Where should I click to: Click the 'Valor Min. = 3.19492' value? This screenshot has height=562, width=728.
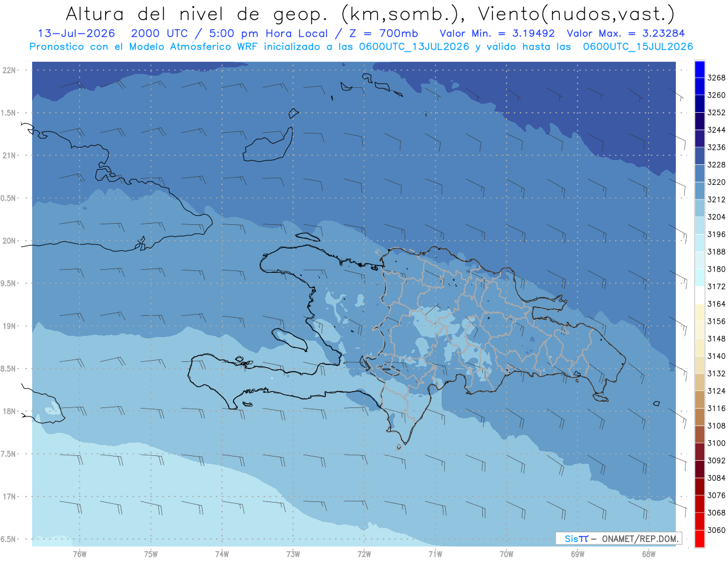tap(498, 34)
